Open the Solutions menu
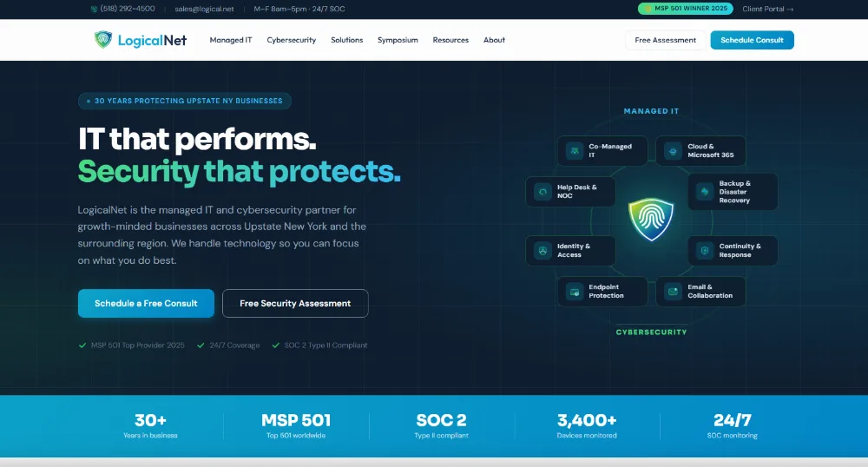 pos(347,40)
